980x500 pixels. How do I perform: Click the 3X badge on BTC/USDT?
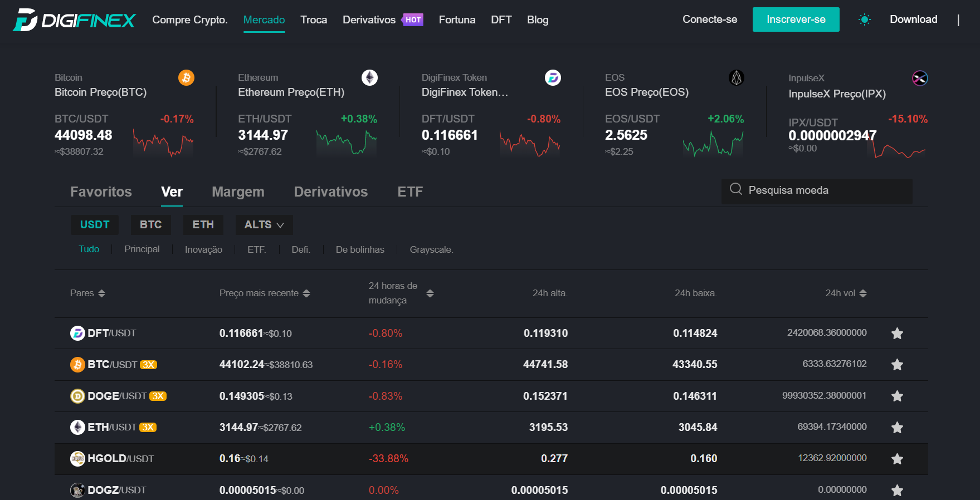click(x=148, y=365)
